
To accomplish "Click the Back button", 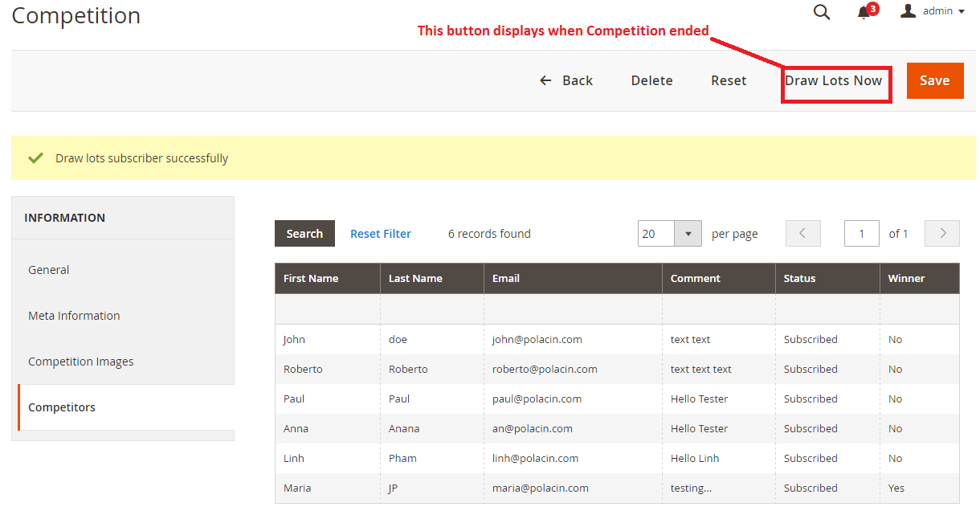I will pyautogui.click(x=566, y=80).
